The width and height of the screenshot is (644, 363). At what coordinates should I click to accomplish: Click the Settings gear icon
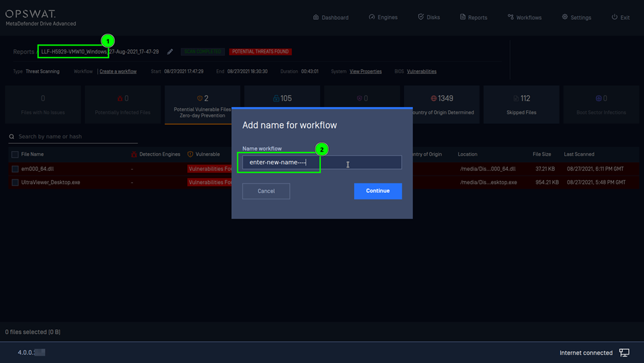(x=565, y=16)
